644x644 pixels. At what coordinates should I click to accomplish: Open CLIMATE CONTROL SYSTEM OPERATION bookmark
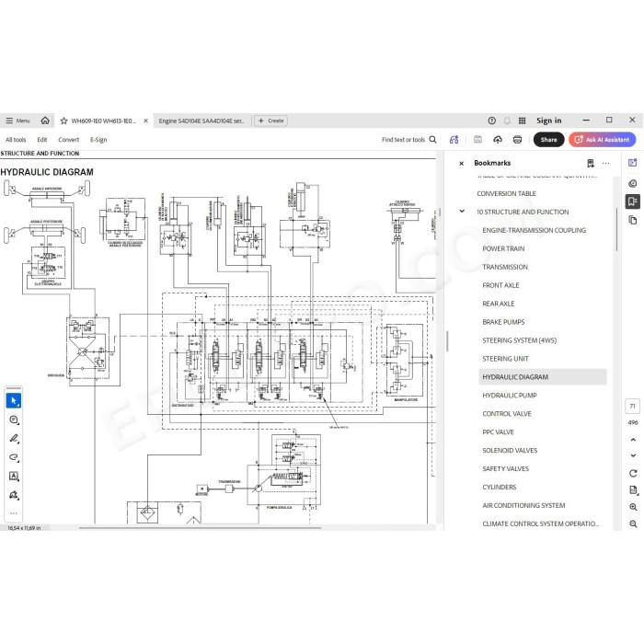click(541, 523)
